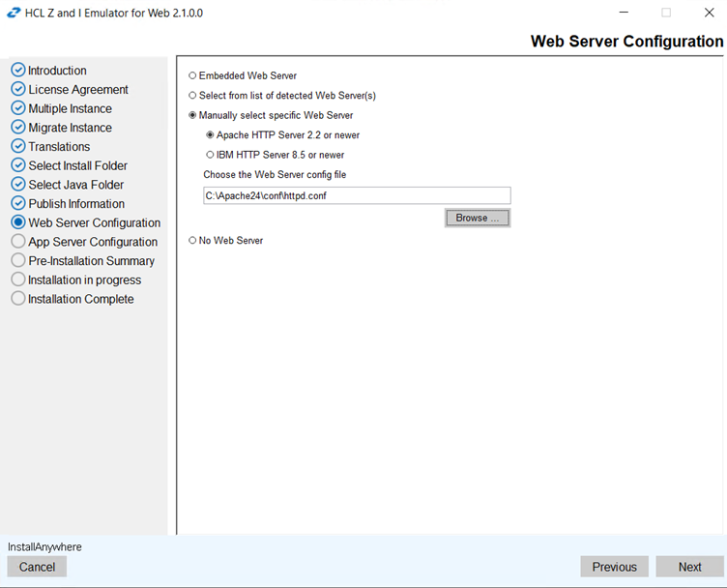This screenshot has height=588, width=727.
Task: Click the Installation Complete step icon
Action: (x=18, y=298)
